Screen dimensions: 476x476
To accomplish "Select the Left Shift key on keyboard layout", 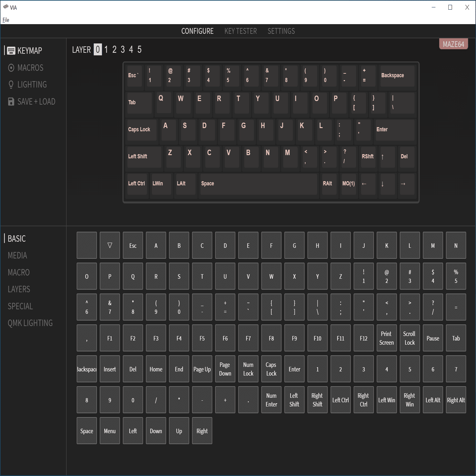I will pyautogui.click(x=144, y=157).
